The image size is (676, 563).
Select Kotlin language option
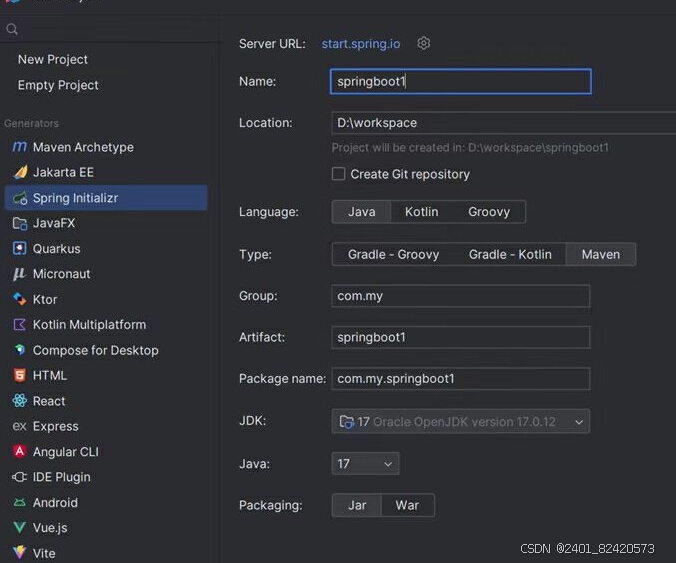tap(421, 212)
